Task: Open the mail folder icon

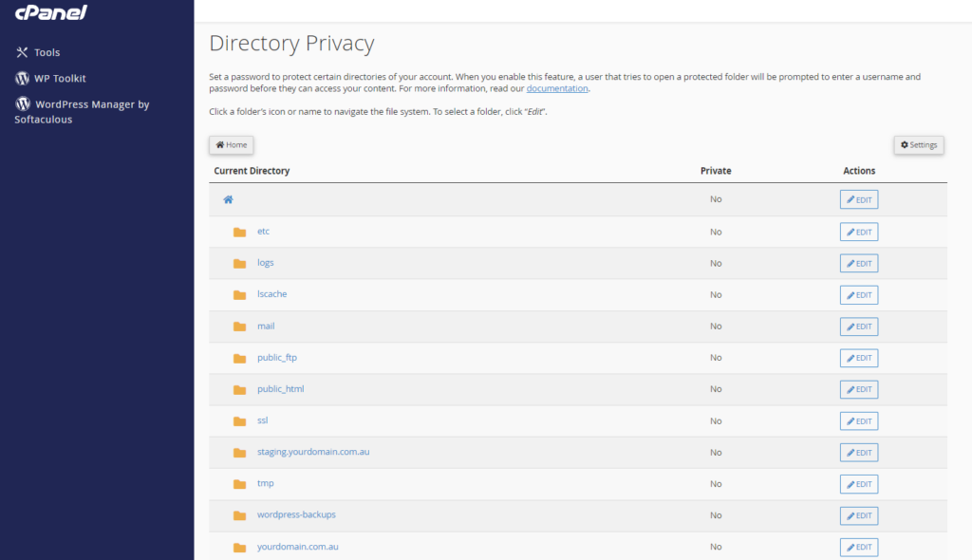Action: click(x=240, y=327)
